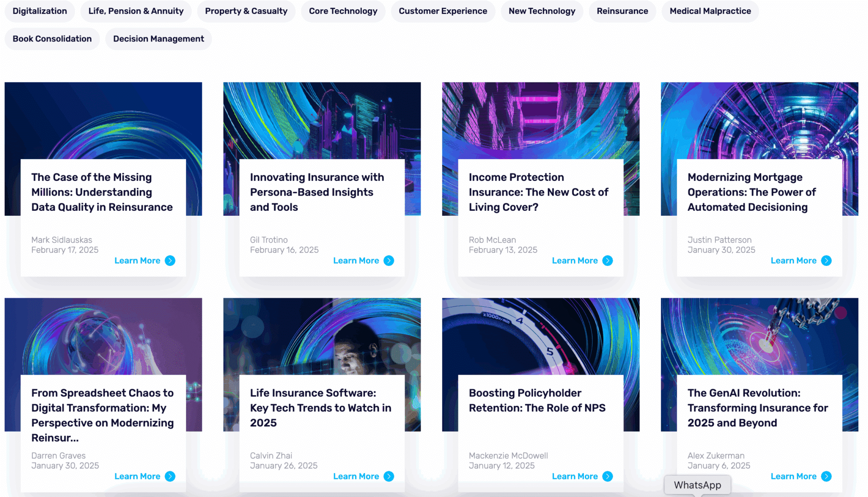Open From Spreadsheet Chaos article title
Screen dimensions: 868x497
coord(103,415)
